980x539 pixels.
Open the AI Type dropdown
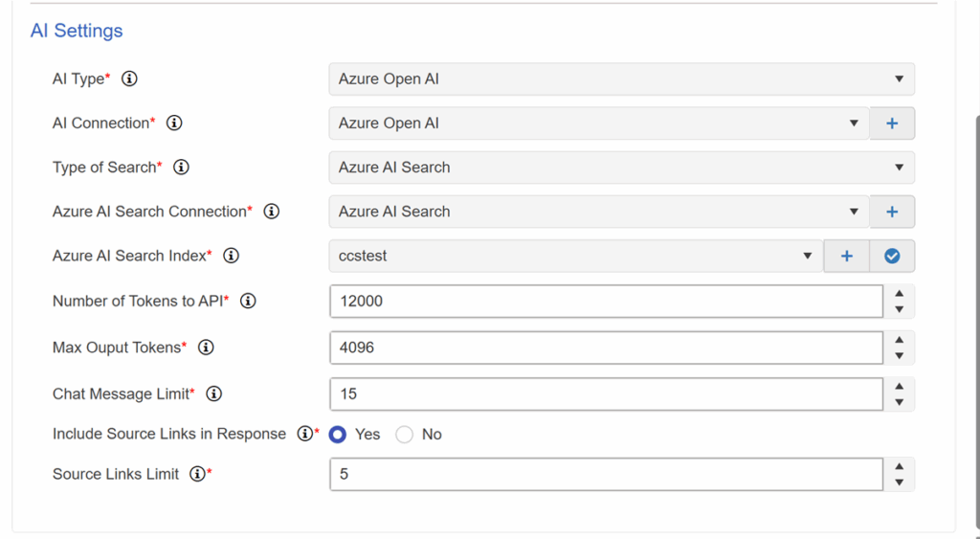point(622,79)
